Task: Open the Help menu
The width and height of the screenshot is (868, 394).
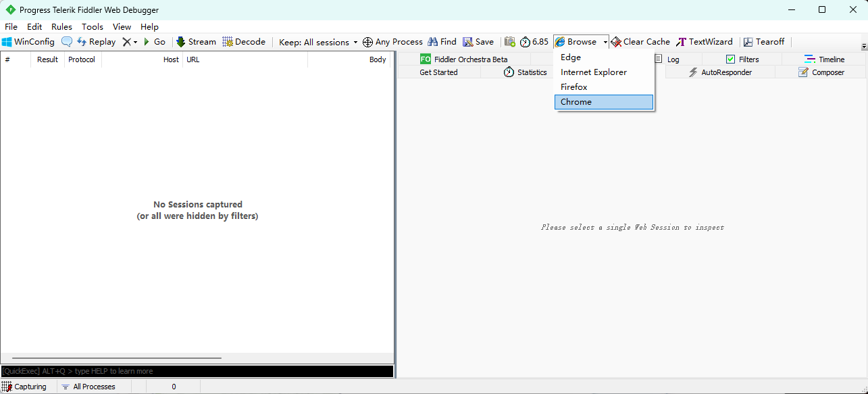Action: 149,27
